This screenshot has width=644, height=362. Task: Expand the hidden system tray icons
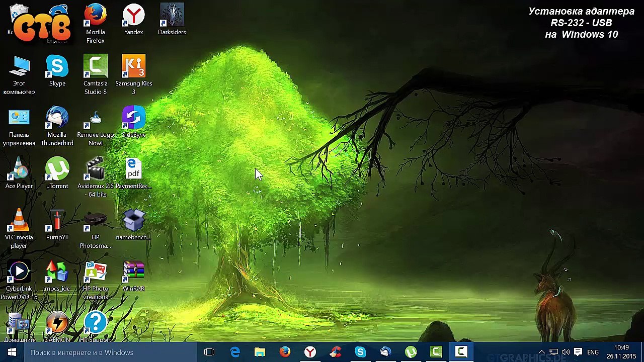[541, 352]
